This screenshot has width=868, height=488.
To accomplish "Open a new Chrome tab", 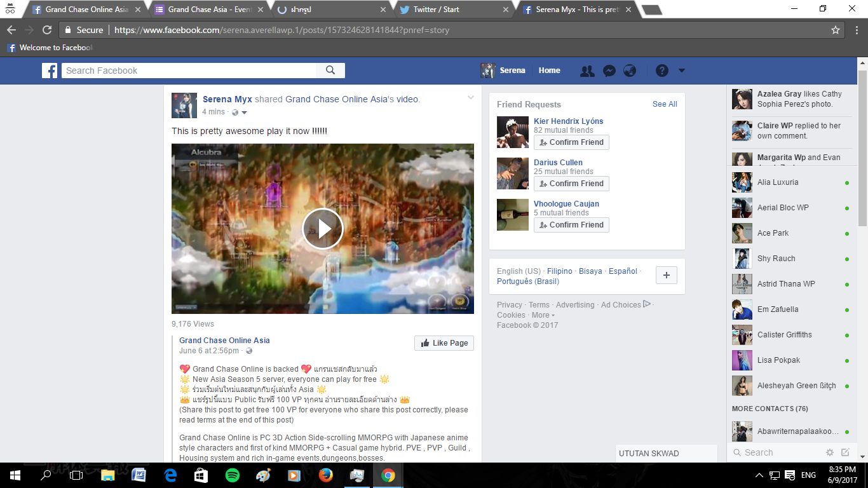I will point(652,10).
